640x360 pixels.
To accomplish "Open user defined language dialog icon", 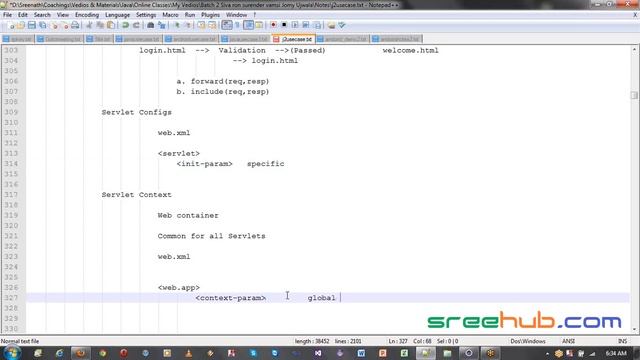I will 259,25.
